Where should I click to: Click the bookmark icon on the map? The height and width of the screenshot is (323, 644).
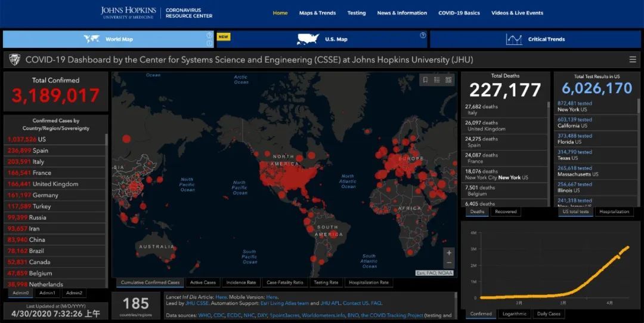tap(425, 80)
